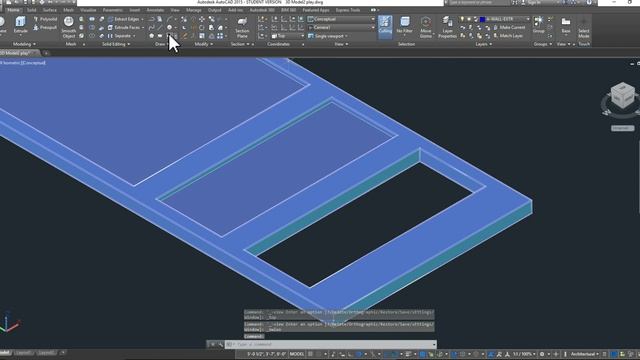The width and height of the screenshot is (640, 360).
Task: Click the Unnamed view label under ViewCube
Action: pos(622,128)
